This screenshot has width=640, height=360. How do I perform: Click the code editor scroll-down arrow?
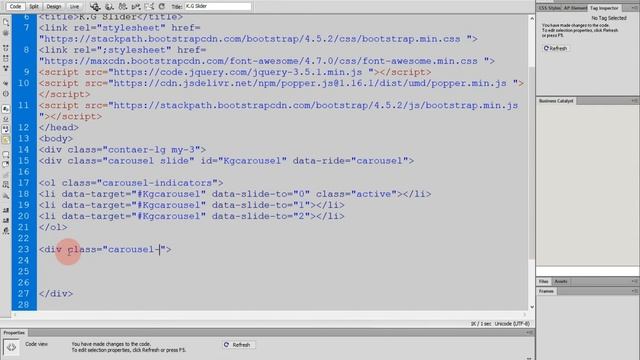tap(532, 307)
